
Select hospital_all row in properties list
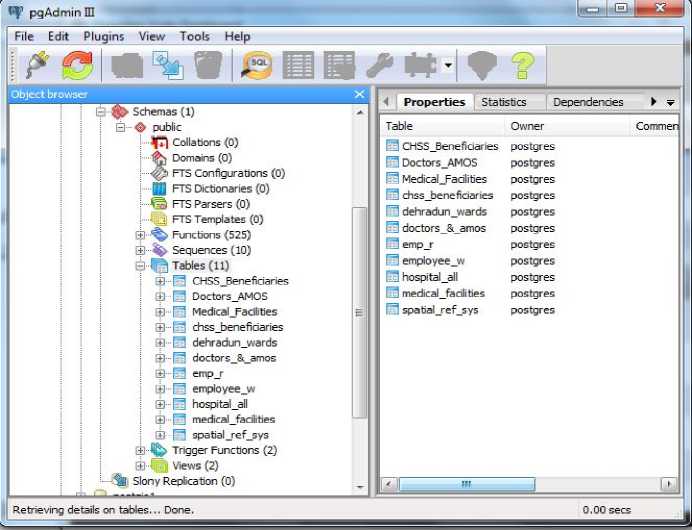click(x=529, y=277)
